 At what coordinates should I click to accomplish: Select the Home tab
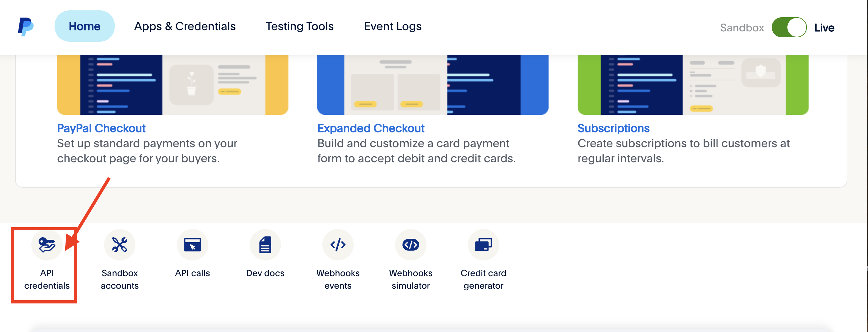coord(85,26)
